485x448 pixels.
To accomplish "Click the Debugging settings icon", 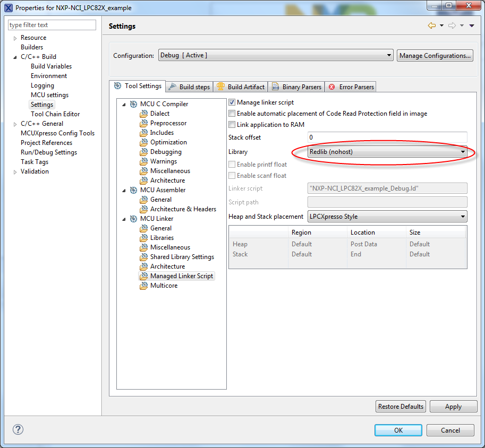I will 143,152.
